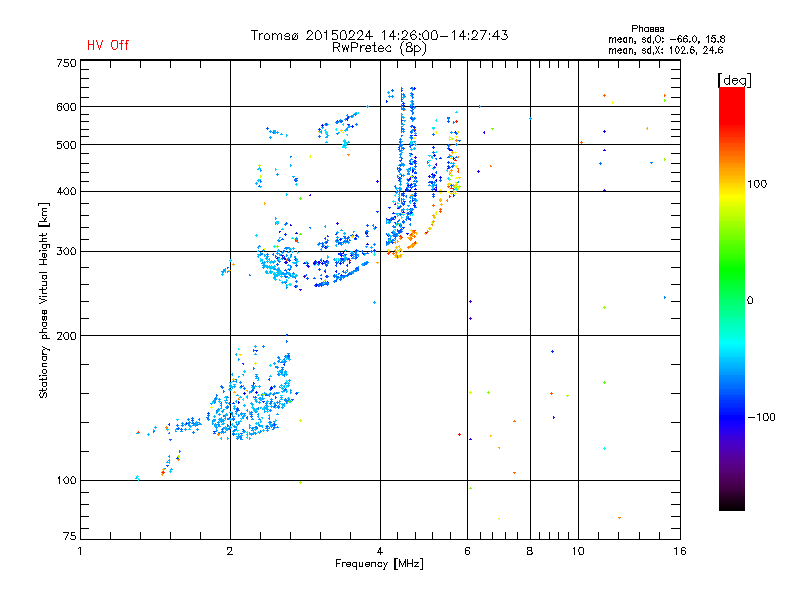Click the x-axis tick label '4'
The width and height of the screenshot is (800, 600).
pos(380,551)
